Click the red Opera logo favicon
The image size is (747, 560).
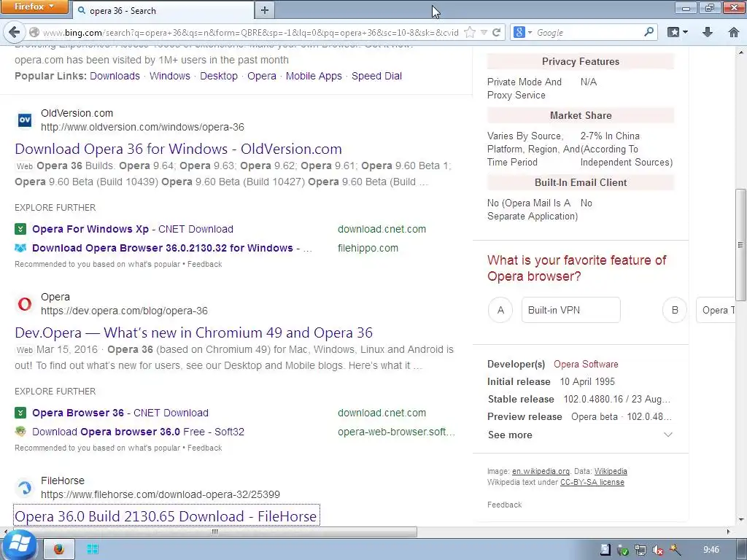click(x=25, y=304)
